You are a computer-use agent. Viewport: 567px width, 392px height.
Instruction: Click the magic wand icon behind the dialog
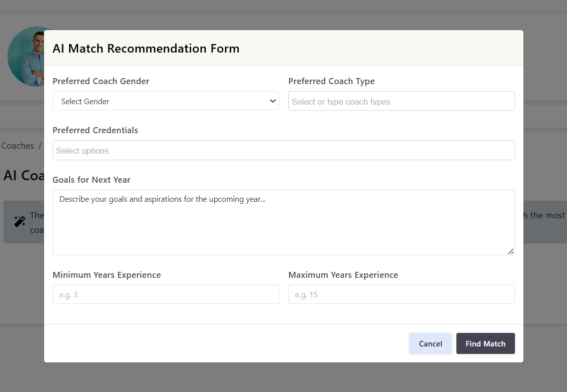(20, 222)
